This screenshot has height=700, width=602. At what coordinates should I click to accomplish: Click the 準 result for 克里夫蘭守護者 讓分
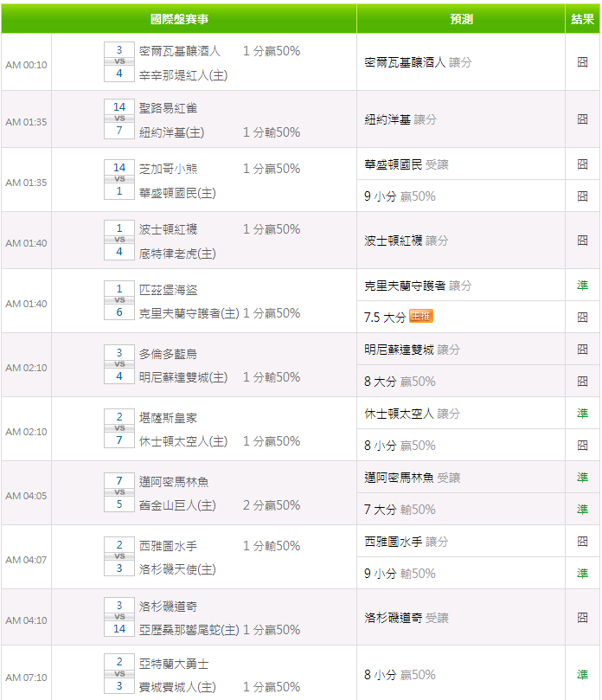coord(582,286)
